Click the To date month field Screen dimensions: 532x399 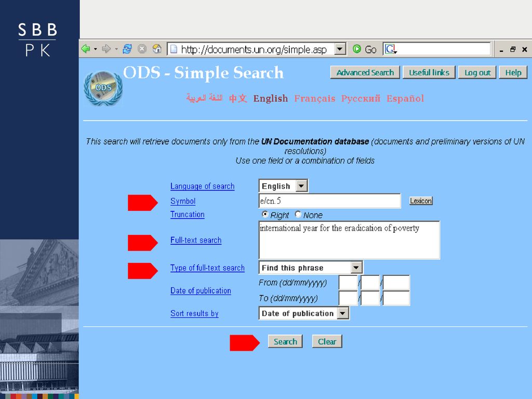[x=370, y=298]
